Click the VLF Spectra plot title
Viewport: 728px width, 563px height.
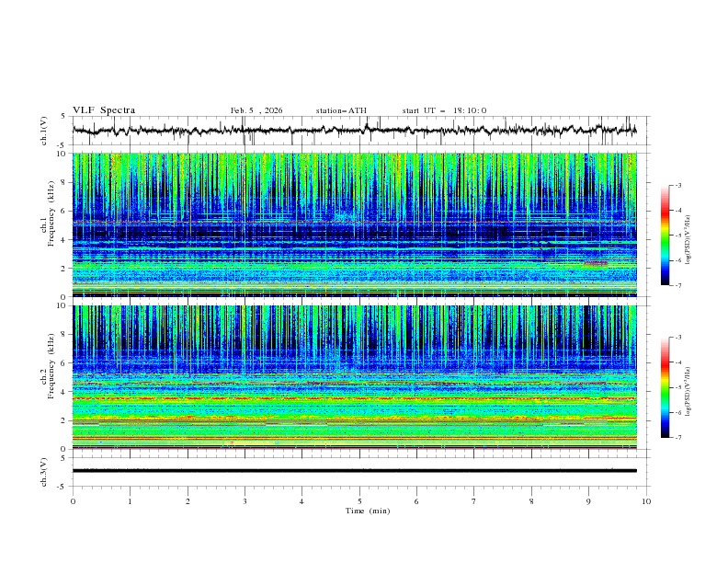104,110
